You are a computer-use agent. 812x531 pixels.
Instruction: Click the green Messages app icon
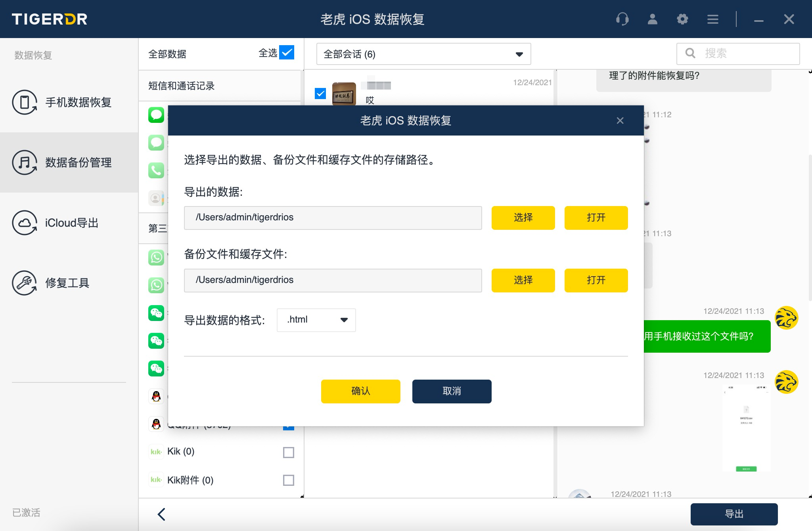[156, 115]
